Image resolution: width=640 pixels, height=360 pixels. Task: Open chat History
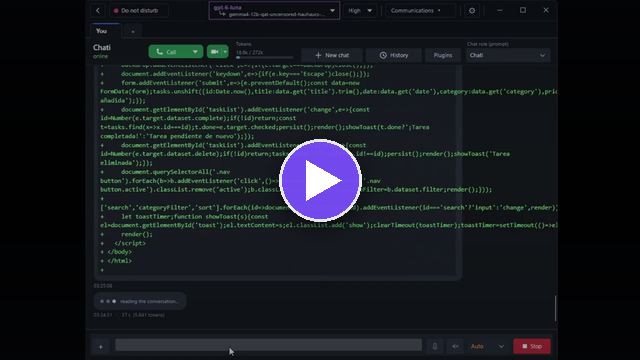393,55
